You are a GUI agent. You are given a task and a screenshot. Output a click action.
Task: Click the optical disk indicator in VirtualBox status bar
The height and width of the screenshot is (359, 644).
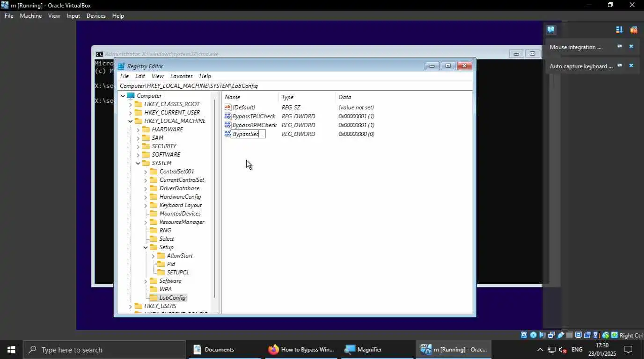533,335
